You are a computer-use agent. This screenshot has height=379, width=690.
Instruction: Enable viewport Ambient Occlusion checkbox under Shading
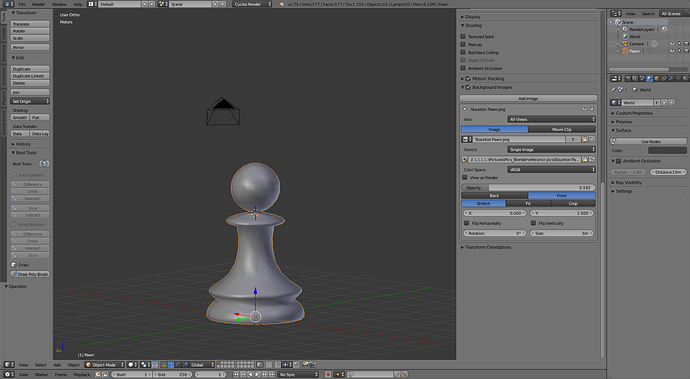pos(463,68)
